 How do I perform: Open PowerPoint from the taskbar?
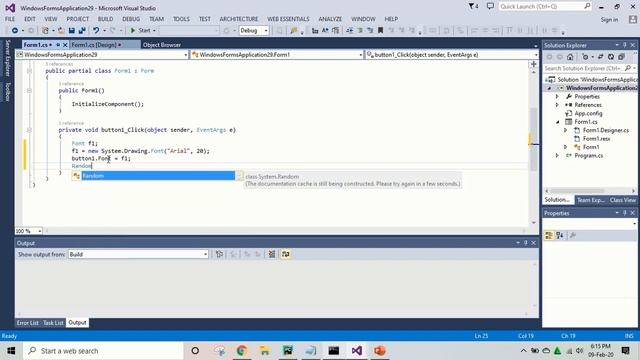click(x=380, y=351)
